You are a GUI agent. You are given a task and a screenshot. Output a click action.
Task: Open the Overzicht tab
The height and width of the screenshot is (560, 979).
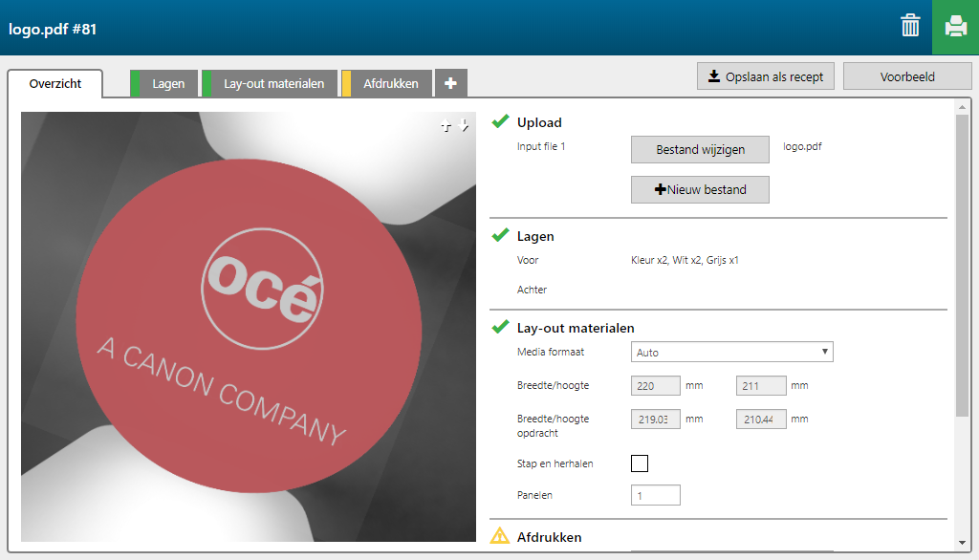click(54, 84)
